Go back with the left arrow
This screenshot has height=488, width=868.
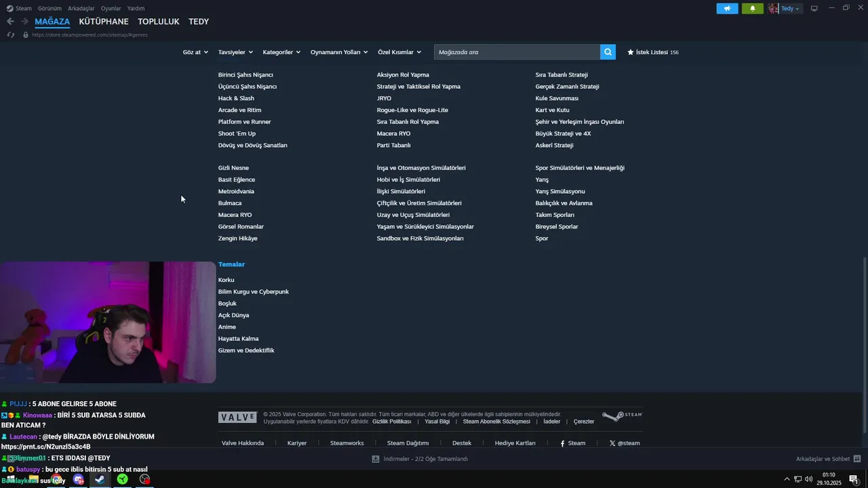pyautogui.click(x=10, y=22)
